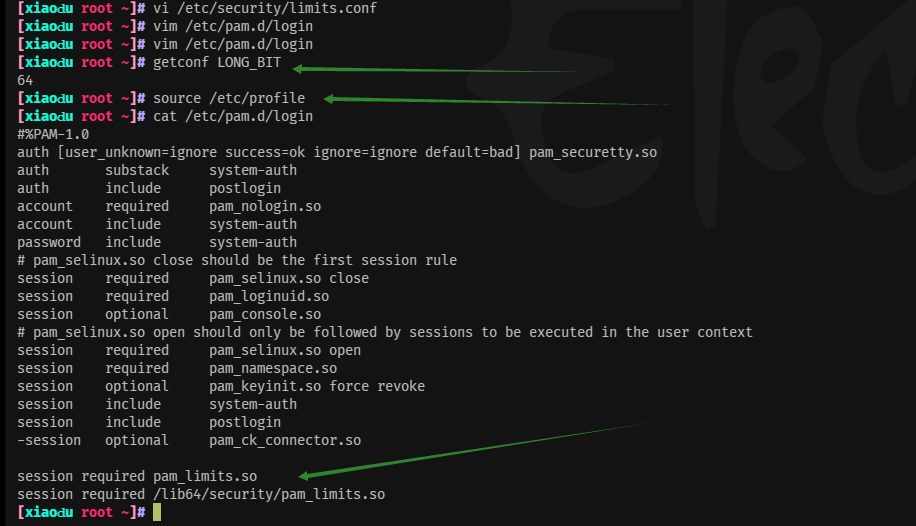Click the /lib64/security/pam_limits.so path

[269, 494]
